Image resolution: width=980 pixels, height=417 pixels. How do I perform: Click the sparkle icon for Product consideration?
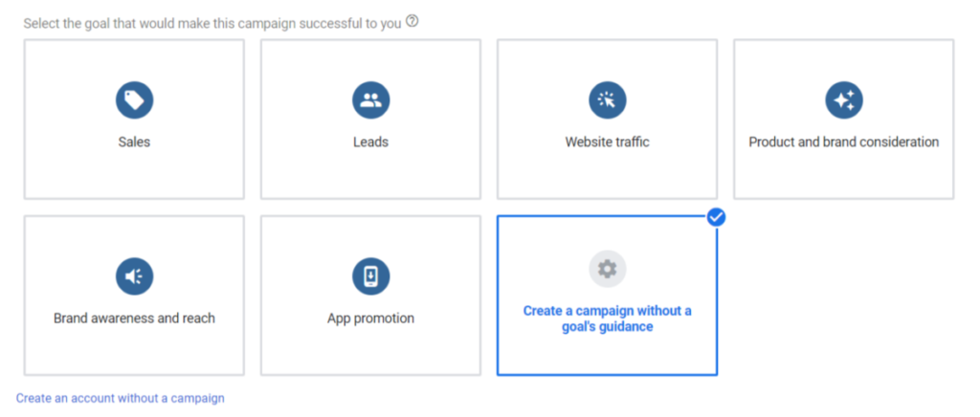coord(843,99)
